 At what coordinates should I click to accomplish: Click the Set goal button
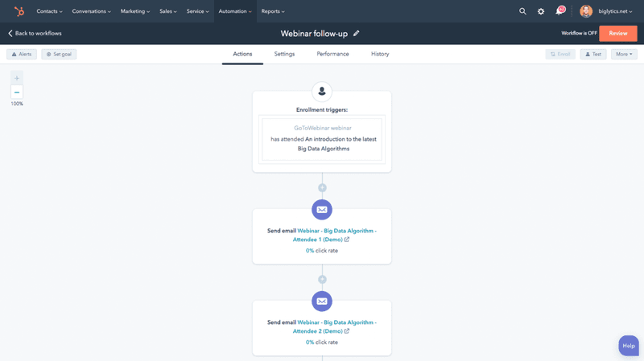click(x=59, y=54)
